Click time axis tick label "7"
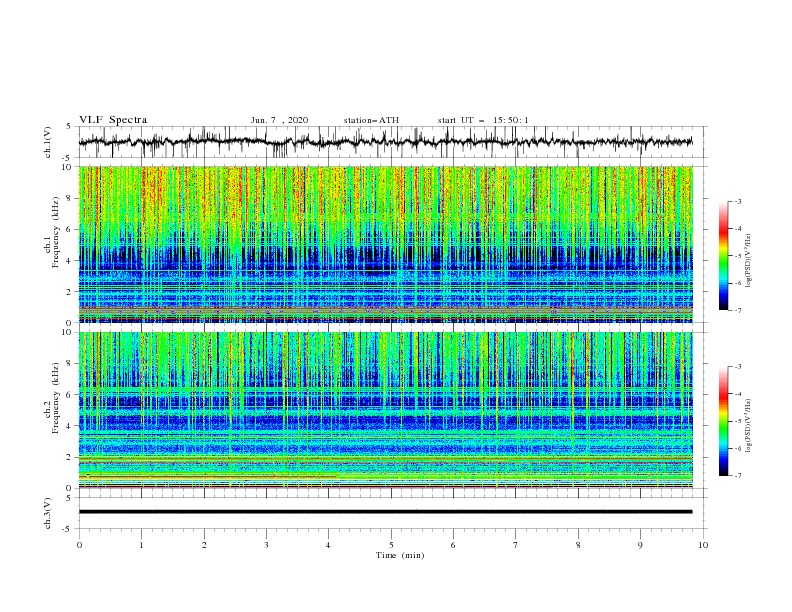Viewport: 792px width, 612px height. [x=516, y=545]
